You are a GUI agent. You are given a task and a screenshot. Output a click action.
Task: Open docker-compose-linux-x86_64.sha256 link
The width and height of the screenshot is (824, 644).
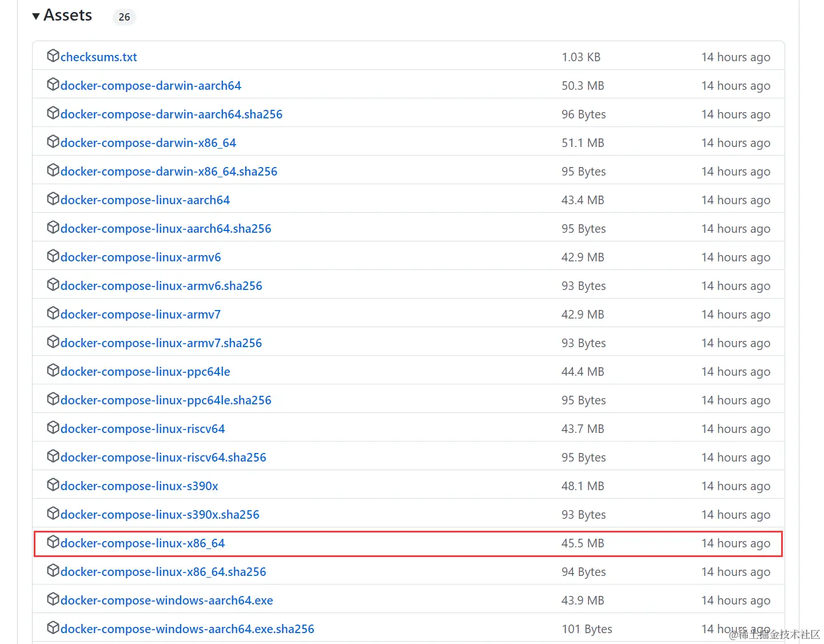[164, 572]
